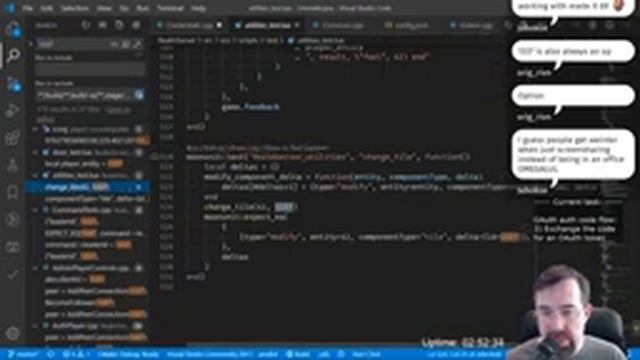Dismiss the selected change_tile search result
This screenshot has width=640, height=360.
tap(138, 187)
